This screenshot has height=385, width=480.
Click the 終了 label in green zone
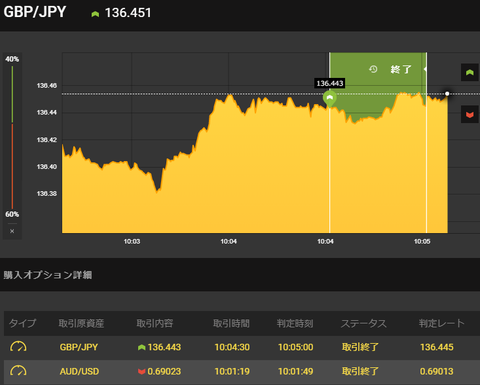coord(401,69)
